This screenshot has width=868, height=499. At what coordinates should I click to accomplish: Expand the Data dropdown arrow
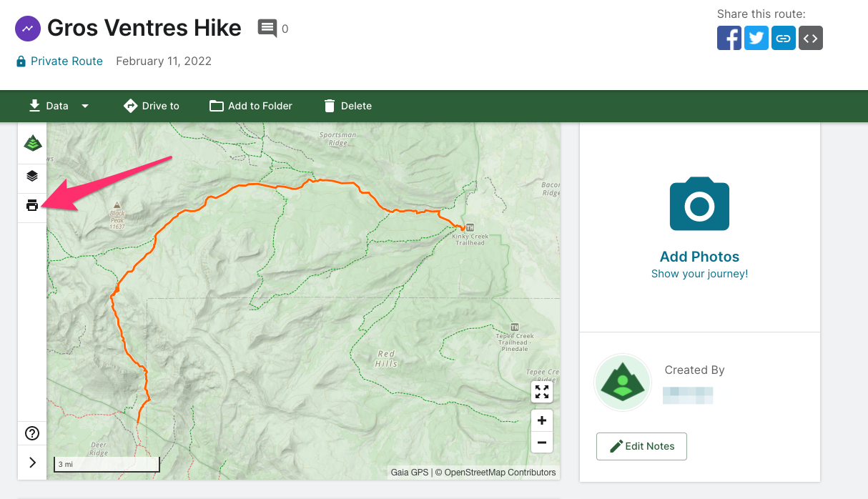pos(85,106)
